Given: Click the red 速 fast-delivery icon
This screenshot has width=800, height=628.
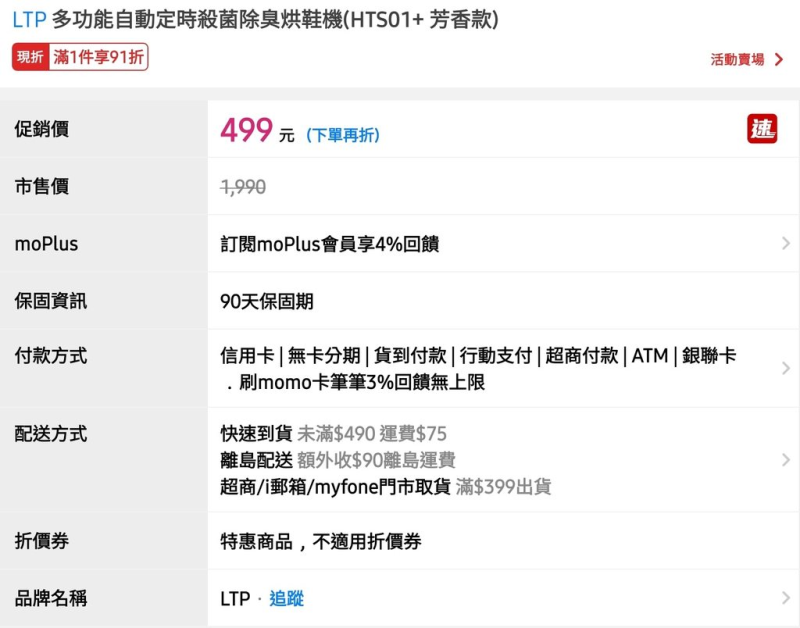Looking at the screenshot, I should (x=762, y=129).
